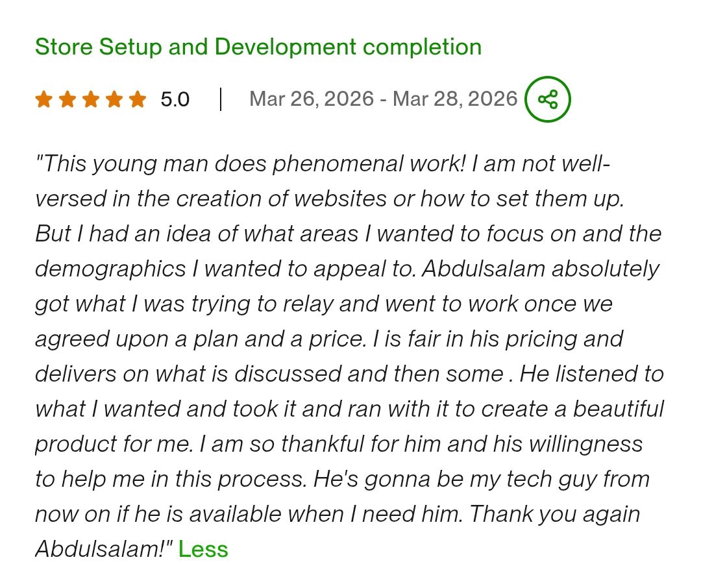
Task: Click the phrase "Thank you again"
Action: tap(554, 514)
